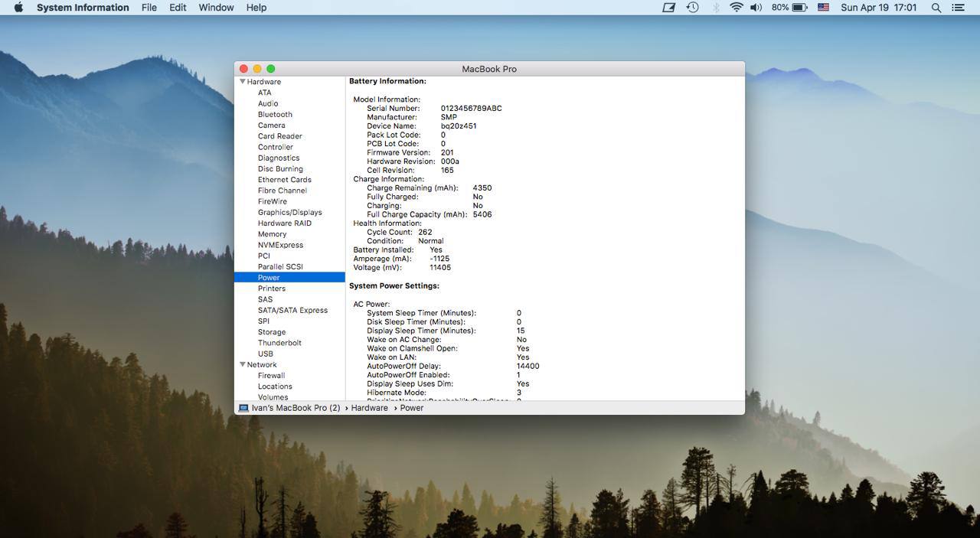The width and height of the screenshot is (980, 538).
Task: Select Fibre Channel in the sidebar
Action: (x=283, y=191)
